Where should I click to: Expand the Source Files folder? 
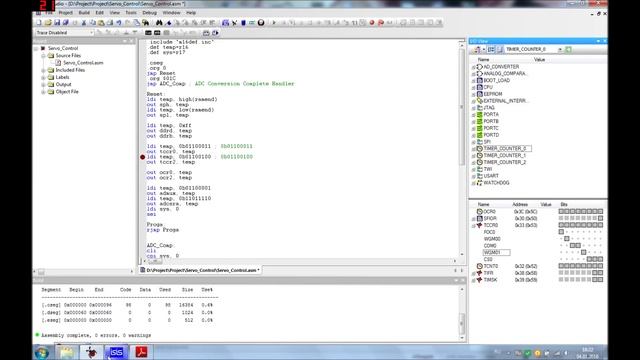(44, 56)
